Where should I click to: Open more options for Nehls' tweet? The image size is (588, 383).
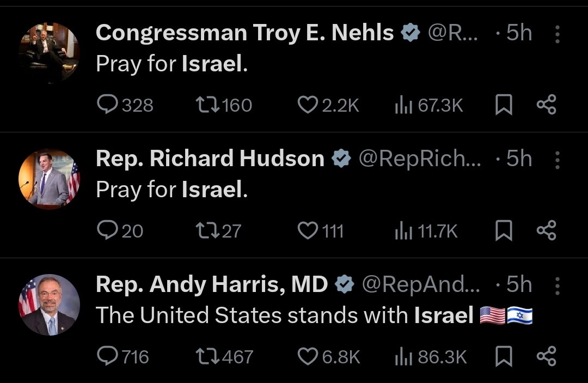point(557,34)
